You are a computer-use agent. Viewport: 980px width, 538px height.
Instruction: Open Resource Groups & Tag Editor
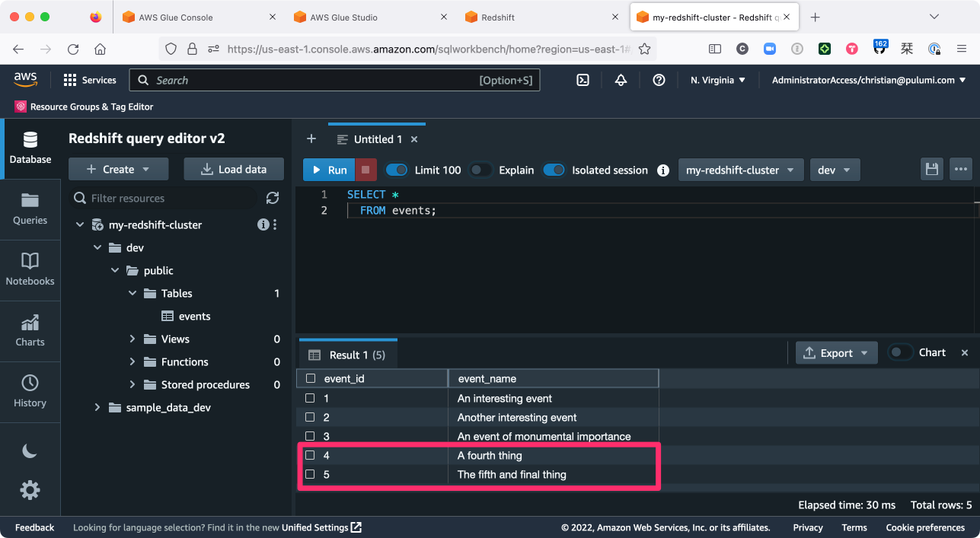pyautogui.click(x=85, y=107)
